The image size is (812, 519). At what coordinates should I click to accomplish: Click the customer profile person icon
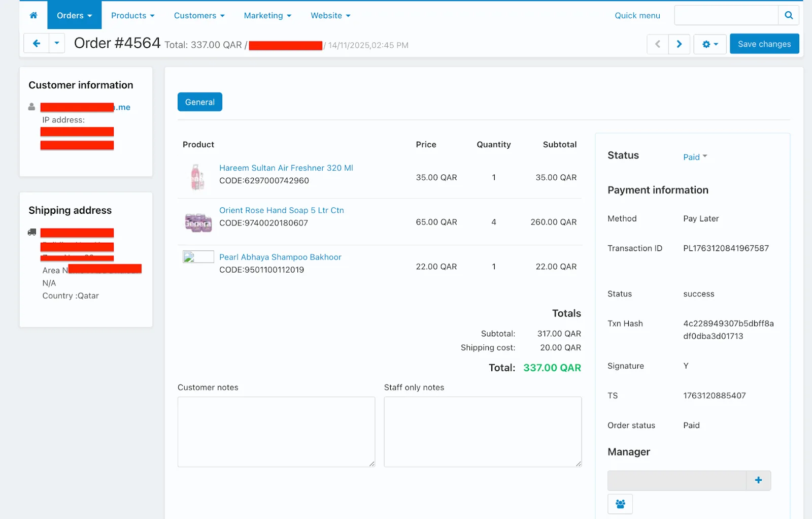point(31,107)
